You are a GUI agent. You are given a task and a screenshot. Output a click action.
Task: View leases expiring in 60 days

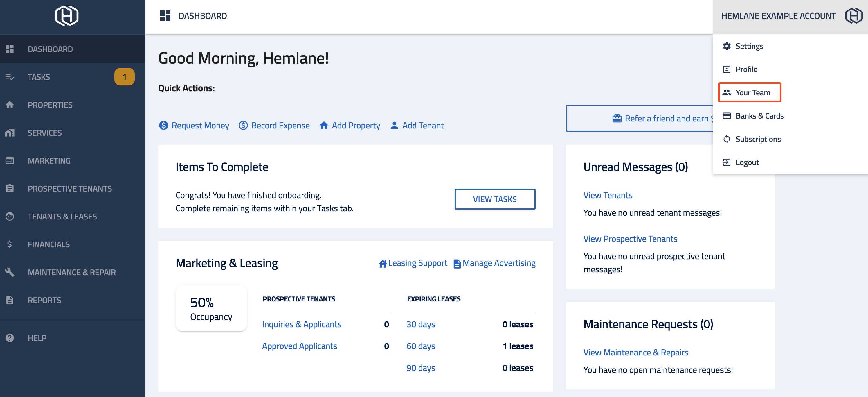click(x=421, y=346)
